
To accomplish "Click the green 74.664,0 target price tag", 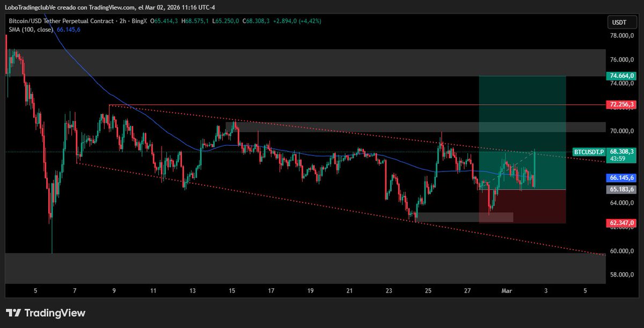I will point(620,76).
